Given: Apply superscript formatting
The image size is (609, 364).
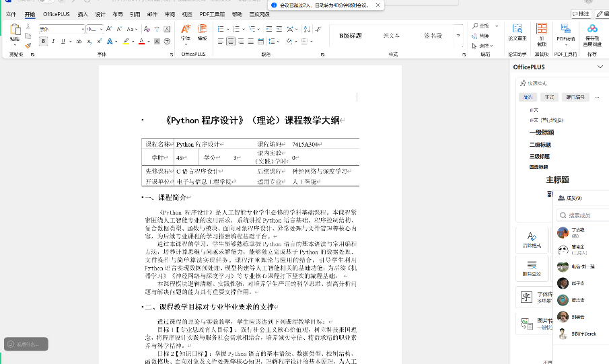Looking at the screenshot, I should pos(100,41).
